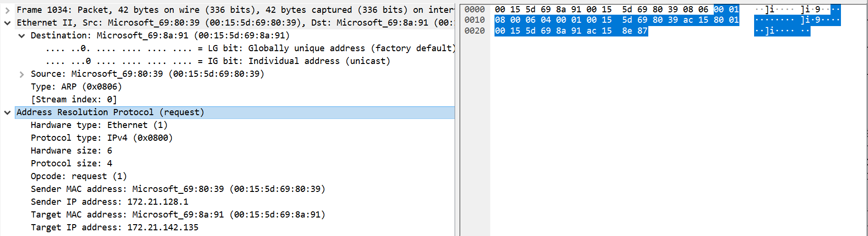Screen dimensions: 868x236
Task: Select the Protocol size: 4 field
Action: [x=71, y=163]
